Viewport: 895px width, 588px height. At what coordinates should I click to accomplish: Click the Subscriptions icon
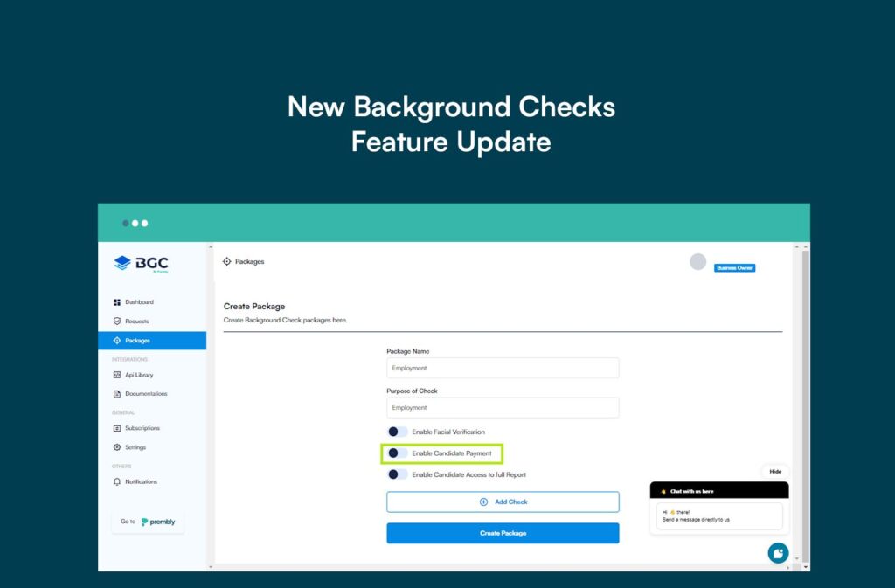click(x=117, y=428)
